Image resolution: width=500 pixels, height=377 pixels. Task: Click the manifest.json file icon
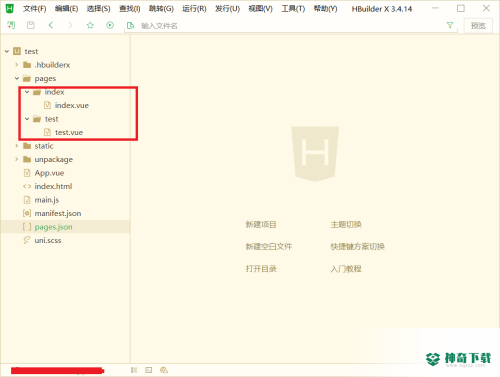click(27, 213)
